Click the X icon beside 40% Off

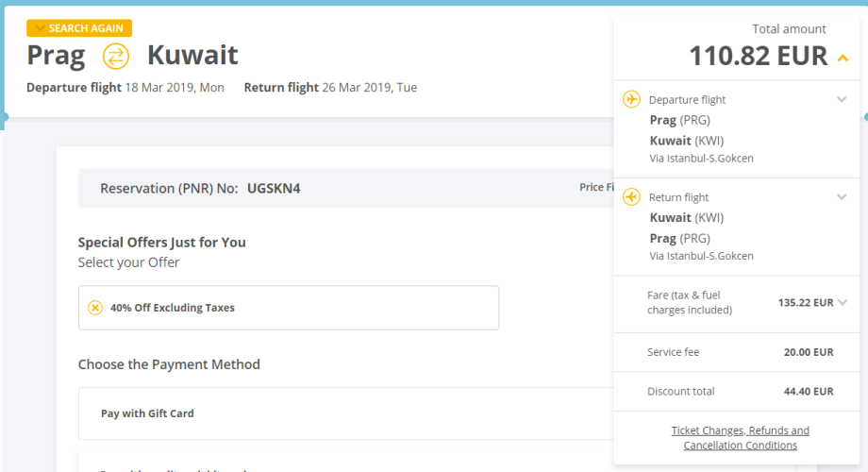coord(95,308)
